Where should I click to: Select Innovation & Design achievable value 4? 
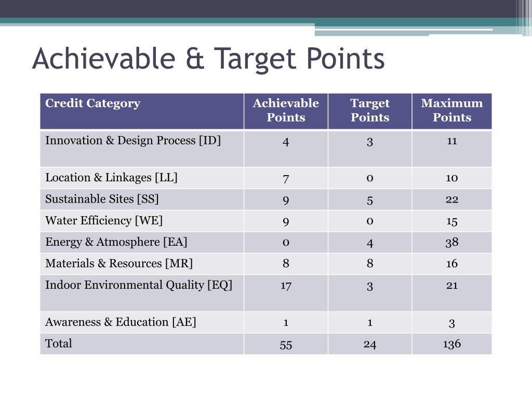[286, 141]
